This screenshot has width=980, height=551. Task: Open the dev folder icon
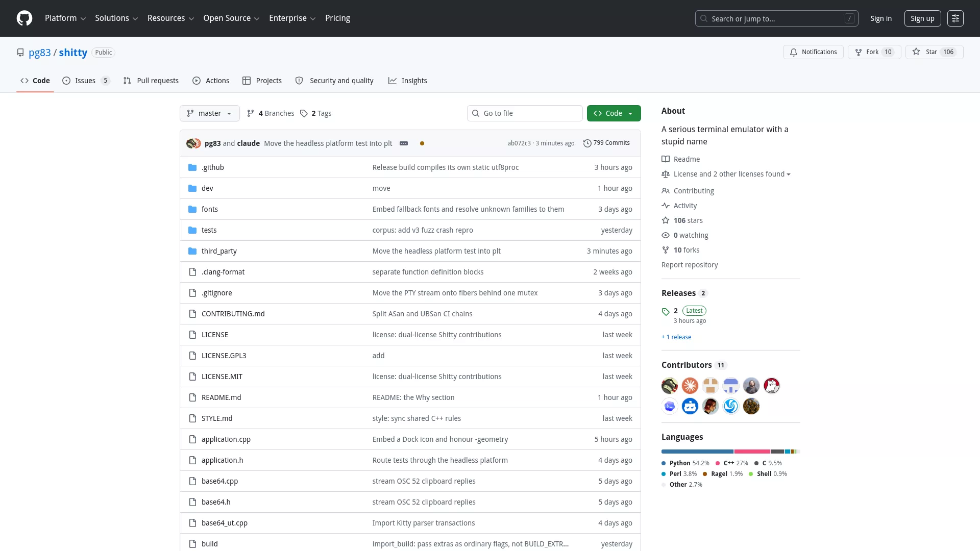coord(192,188)
